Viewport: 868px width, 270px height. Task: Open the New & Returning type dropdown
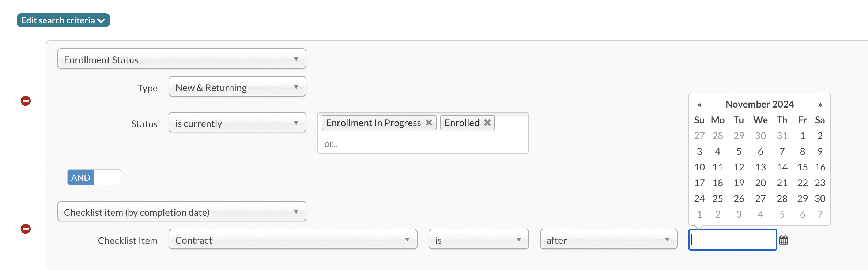pos(237,87)
